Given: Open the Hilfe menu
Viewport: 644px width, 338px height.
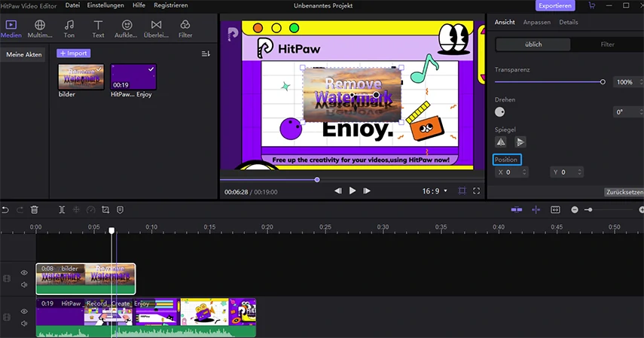Looking at the screenshot, I should coord(139,5).
